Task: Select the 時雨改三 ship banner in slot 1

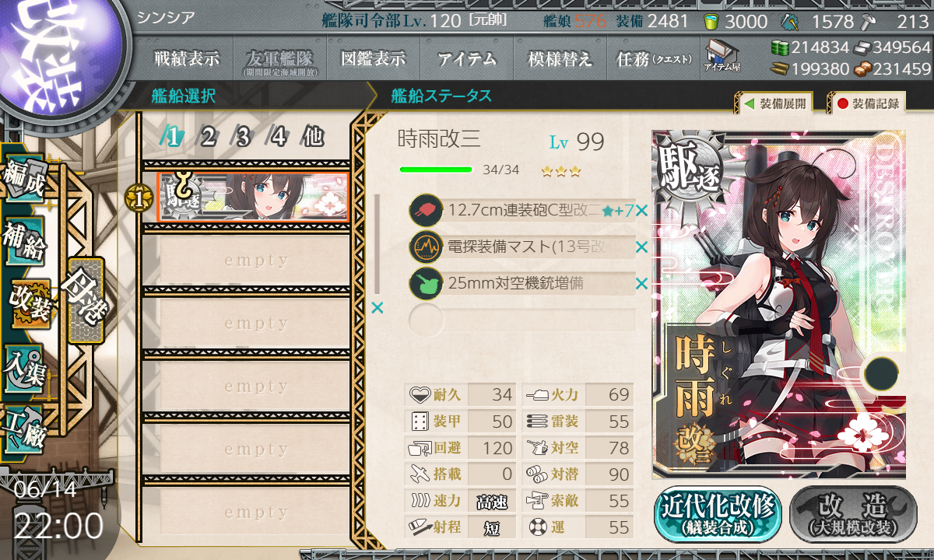Action: coord(252,197)
